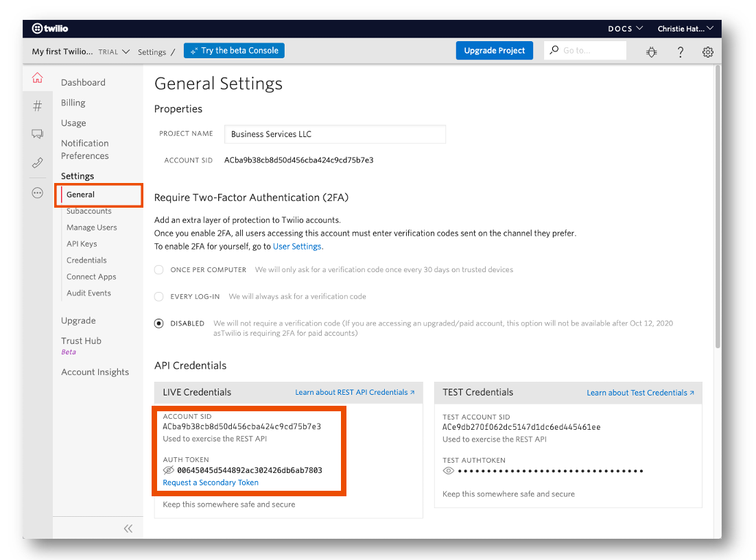
Task: Open Subaccounts settings
Action: click(x=88, y=211)
